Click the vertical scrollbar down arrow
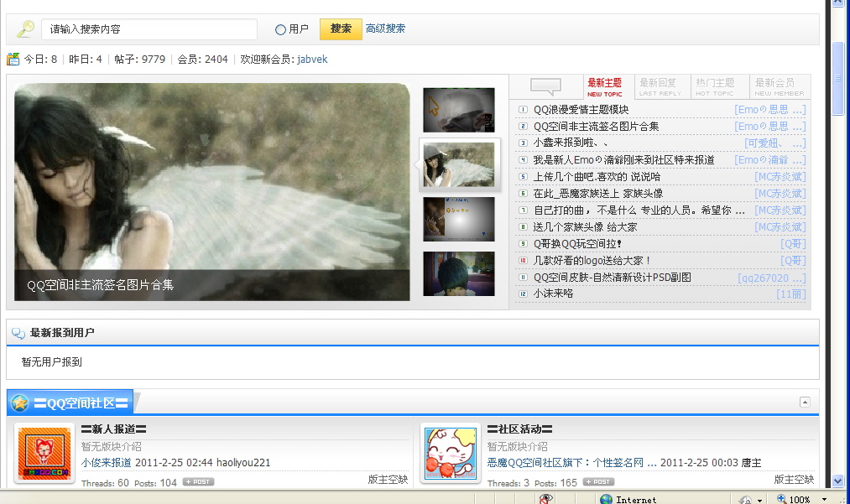Screen dimensions: 850x504 pos(838,481)
